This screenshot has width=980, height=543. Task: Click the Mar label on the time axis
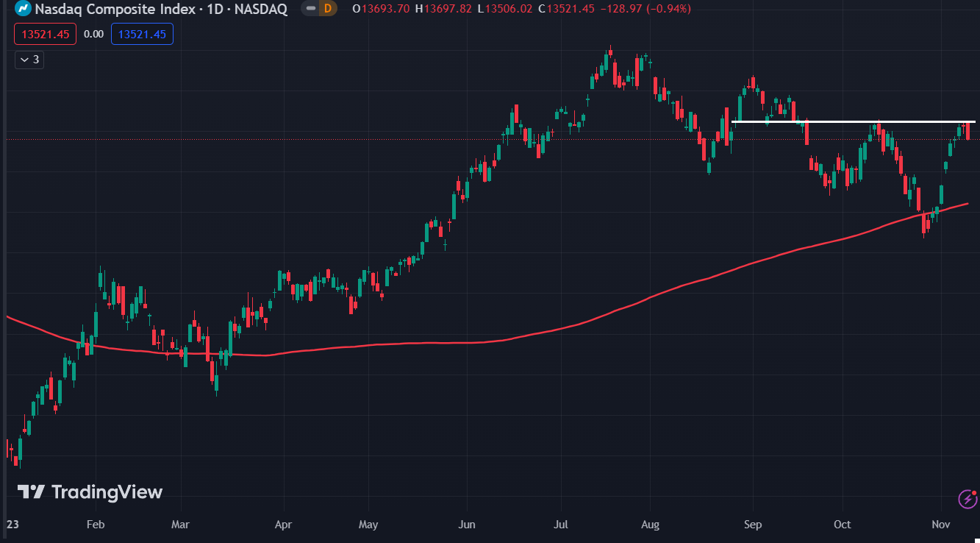pyautogui.click(x=180, y=525)
